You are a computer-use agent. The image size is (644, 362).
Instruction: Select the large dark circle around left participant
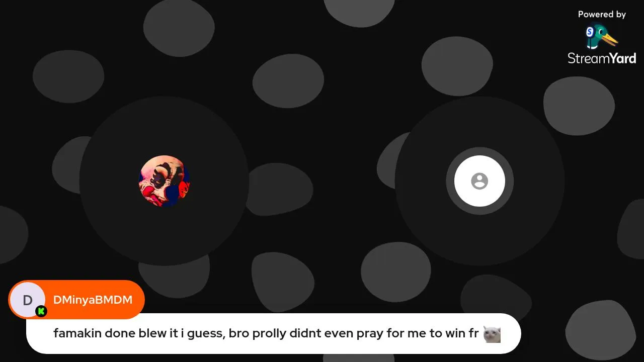[164, 181]
